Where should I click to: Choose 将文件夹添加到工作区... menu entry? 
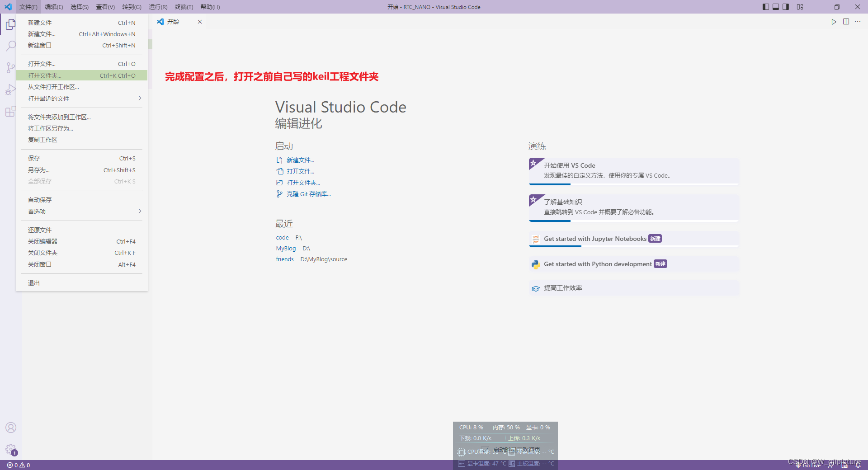(x=82, y=117)
